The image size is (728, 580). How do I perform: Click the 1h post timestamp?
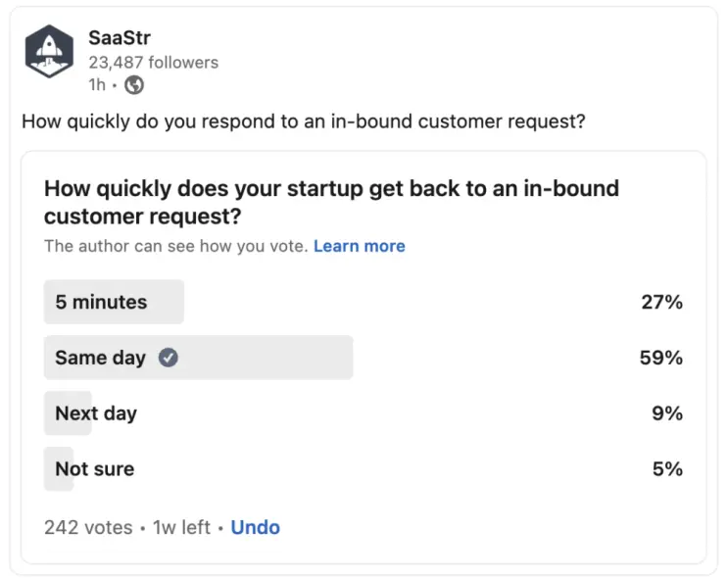pos(97,85)
